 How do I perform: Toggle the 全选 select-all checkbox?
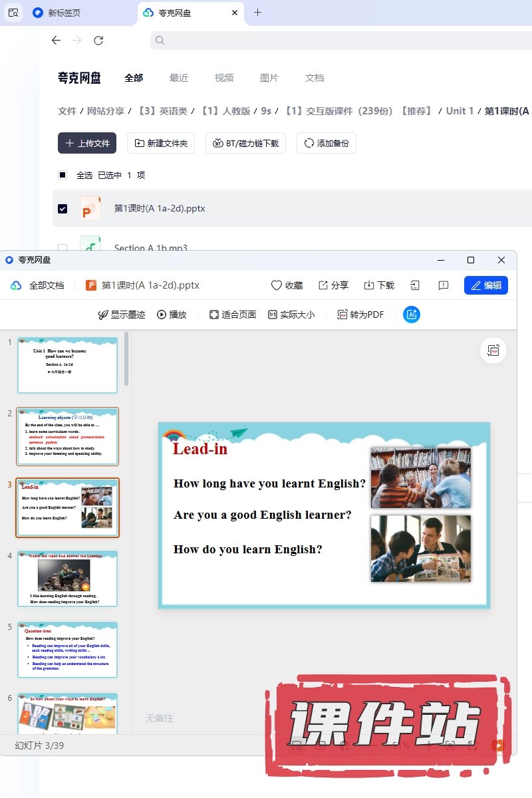pyautogui.click(x=63, y=175)
